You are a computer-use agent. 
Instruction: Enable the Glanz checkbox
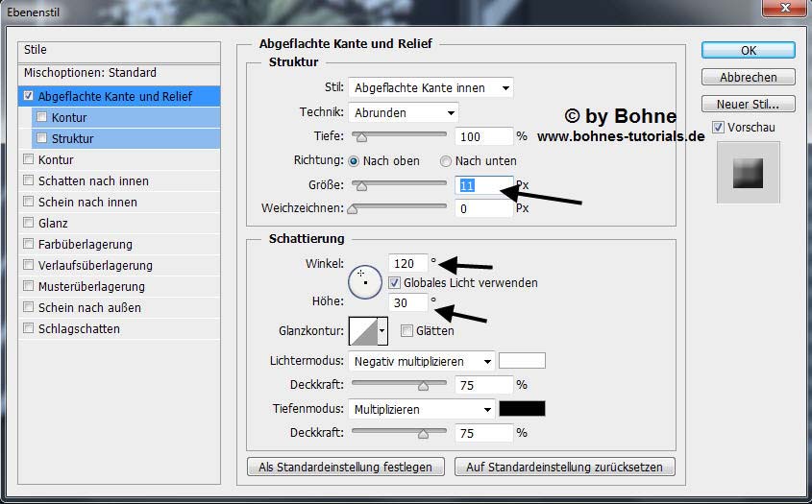pyautogui.click(x=29, y=223)
